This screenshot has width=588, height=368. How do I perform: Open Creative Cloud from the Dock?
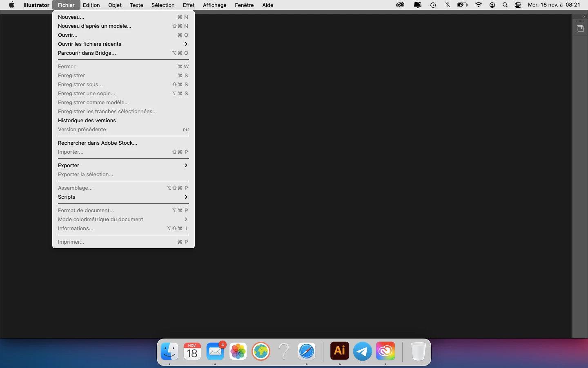pyautogui.click(x=385, y=351)
